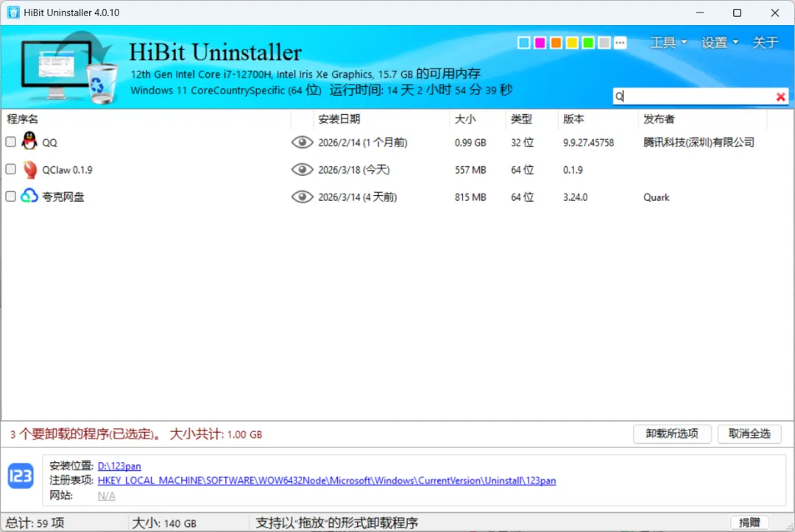795x532 pixels.
Task: Click the 取消全选 button
Action: pos(749,433)
